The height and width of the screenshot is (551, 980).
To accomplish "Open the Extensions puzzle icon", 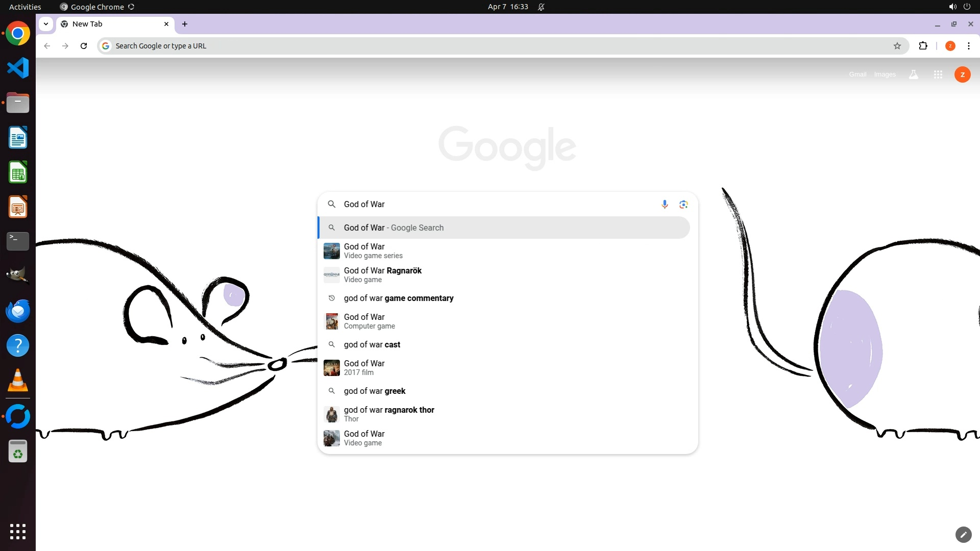I will (x=923, y=46).
